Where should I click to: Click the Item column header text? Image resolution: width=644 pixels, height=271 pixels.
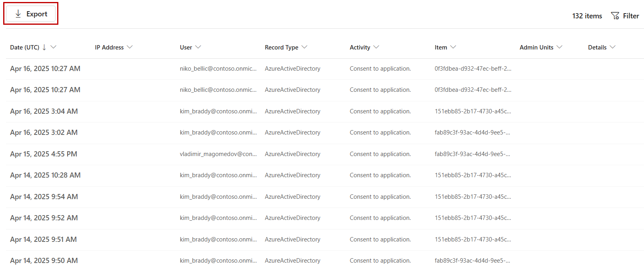[x=441, y=47]
